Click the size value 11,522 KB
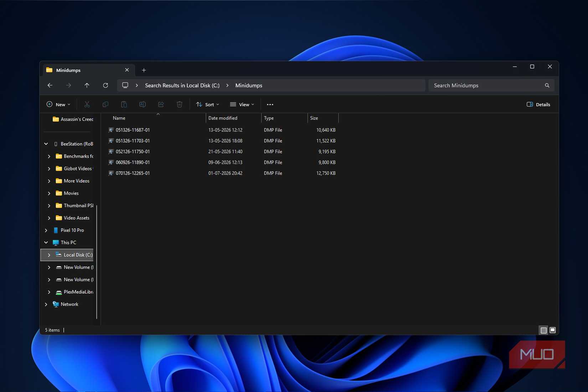The image size is (588, 392). click(326, 141)
